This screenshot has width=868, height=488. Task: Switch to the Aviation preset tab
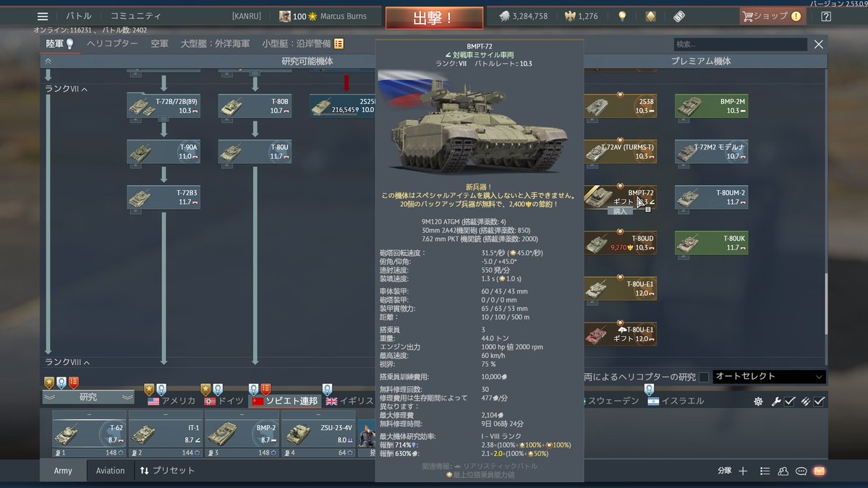pos(110,471)
